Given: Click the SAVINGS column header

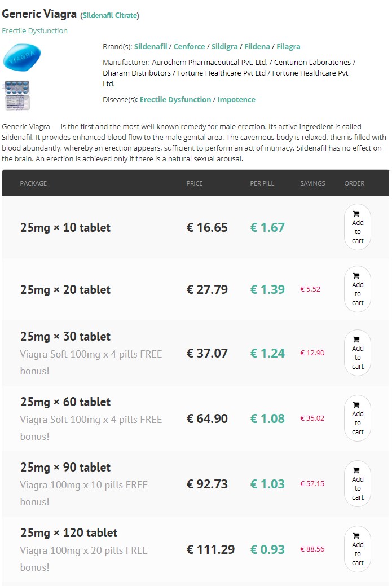Looking at the screenshot, I should 312,183.
